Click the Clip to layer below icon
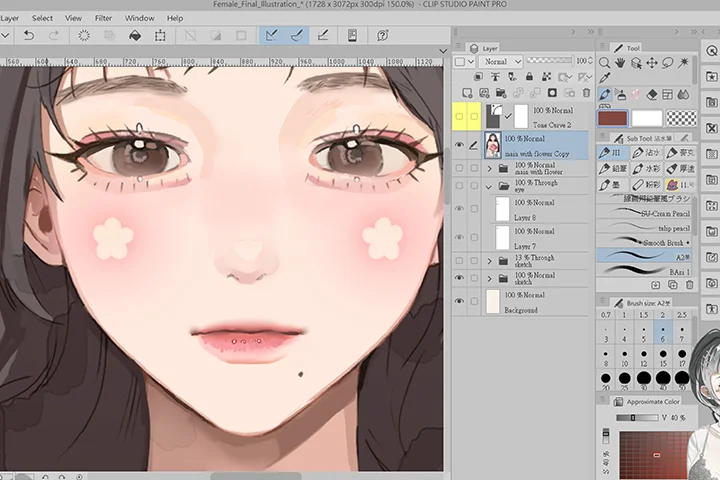 (478, 77)
